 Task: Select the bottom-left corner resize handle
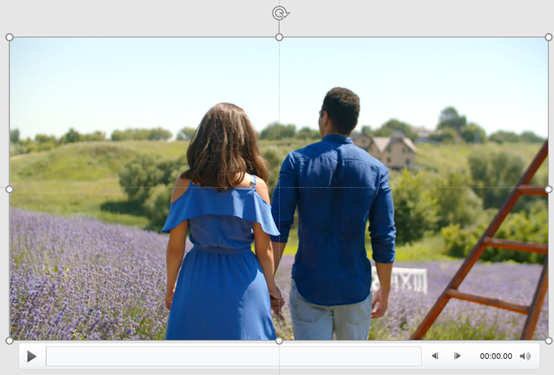[x=10, y=341]
